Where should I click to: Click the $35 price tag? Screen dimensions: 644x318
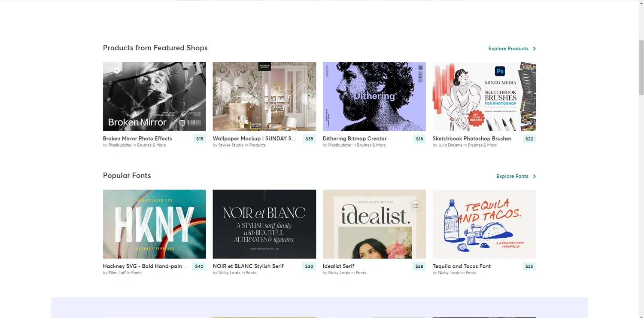(309, 139)
